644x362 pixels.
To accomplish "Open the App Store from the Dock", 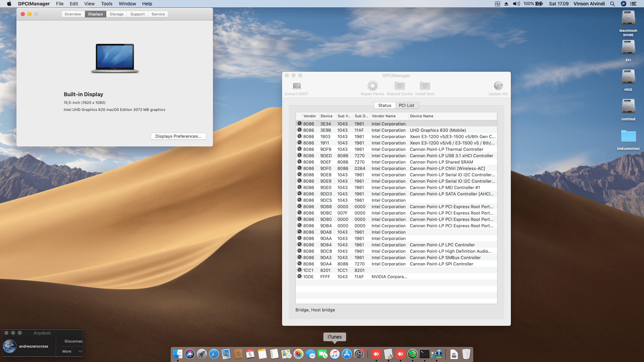I will pos(347,354).
